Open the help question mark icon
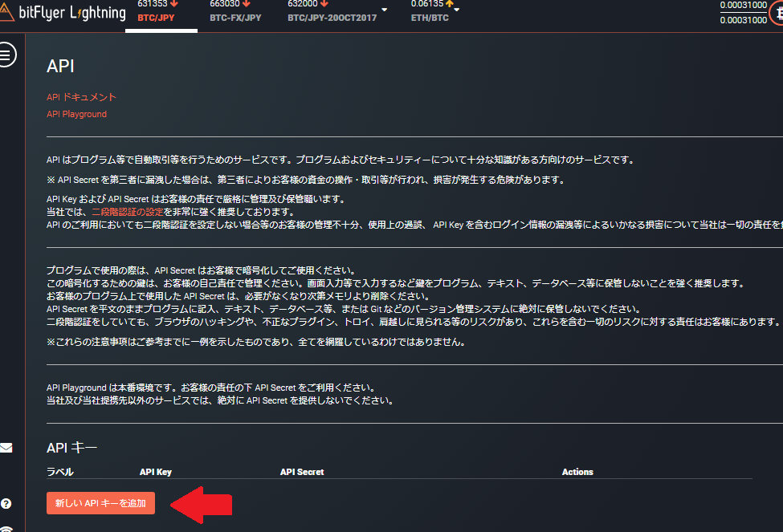The height and width of the screenshot is (532, 783). pos(6,504)
